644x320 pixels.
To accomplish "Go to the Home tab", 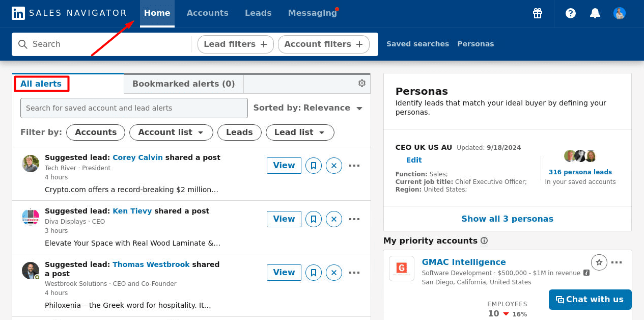I will point(157,13).
